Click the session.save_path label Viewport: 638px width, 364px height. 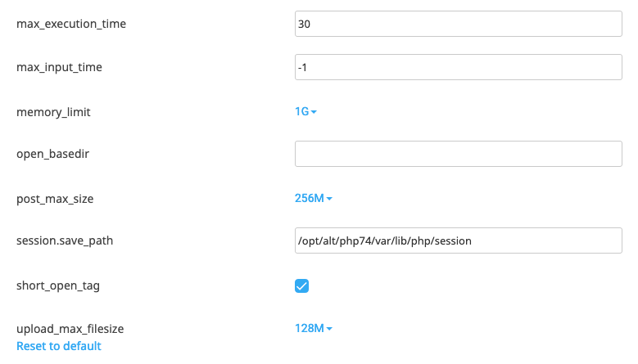pos(65,240)
